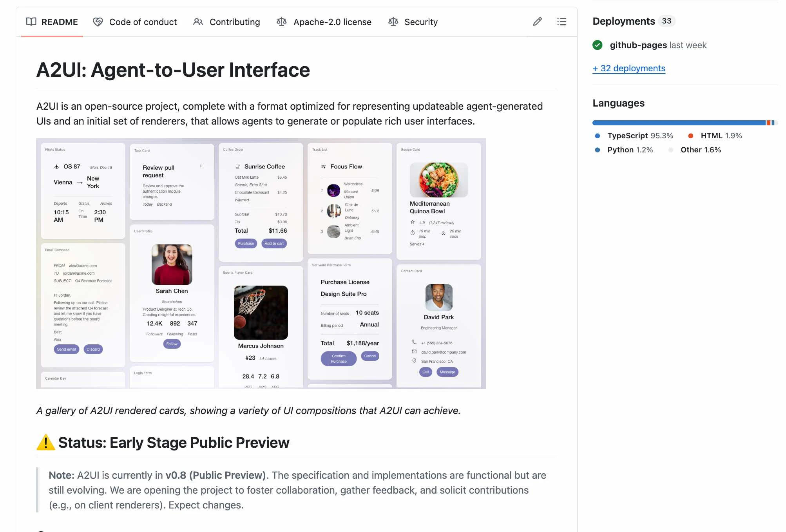This screenshot has width=786, height=532.
Task: Click the David Park portrait photo
Action: (439, 297)
